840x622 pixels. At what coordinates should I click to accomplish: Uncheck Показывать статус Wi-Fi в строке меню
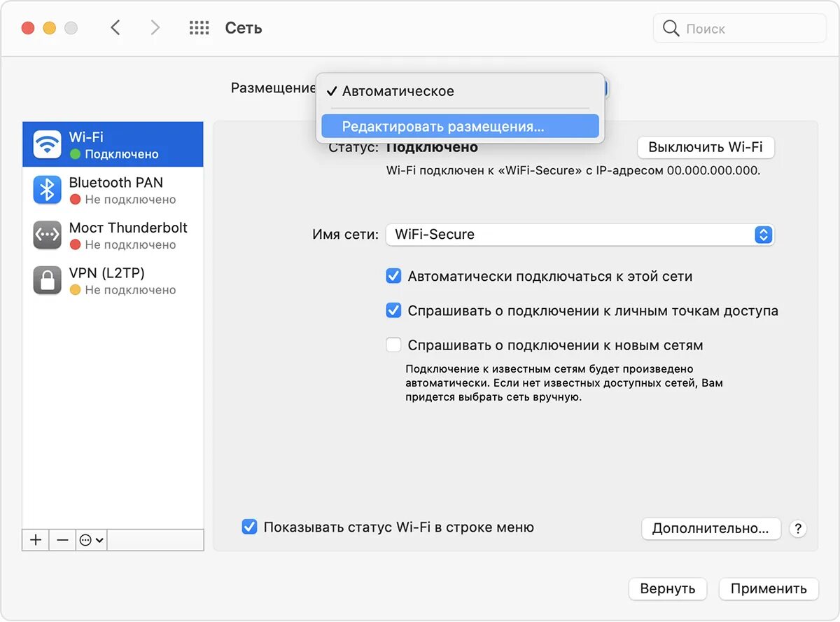249,527
